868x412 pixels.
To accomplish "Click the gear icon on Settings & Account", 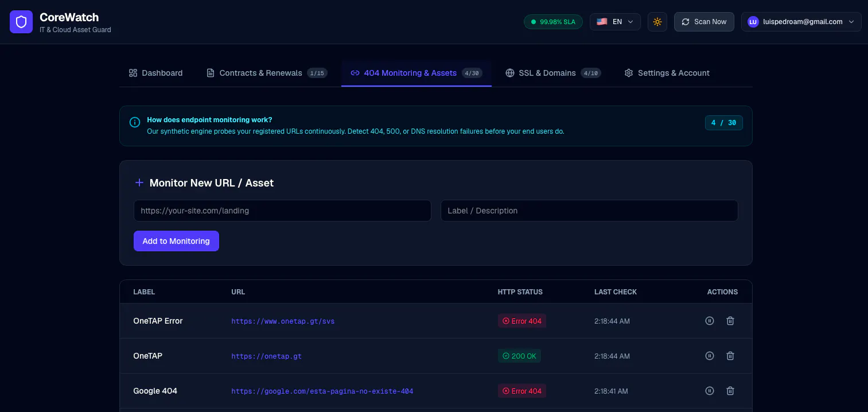I will click(x=629, y=73).
